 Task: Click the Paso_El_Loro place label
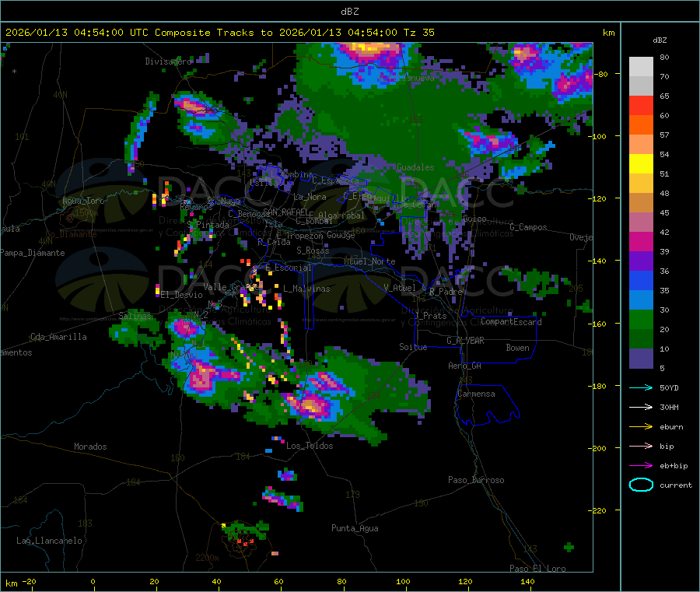coord(537,569)
